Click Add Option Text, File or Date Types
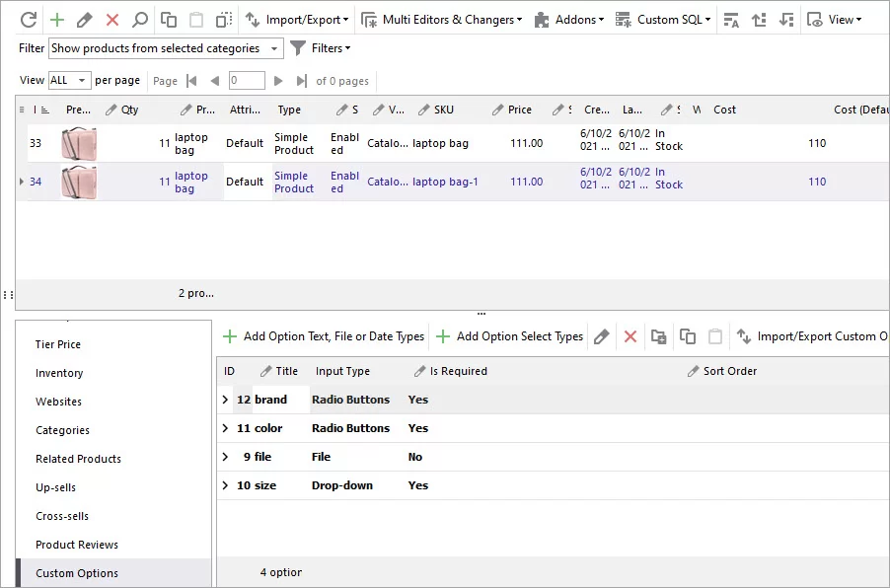 (324, 336)
